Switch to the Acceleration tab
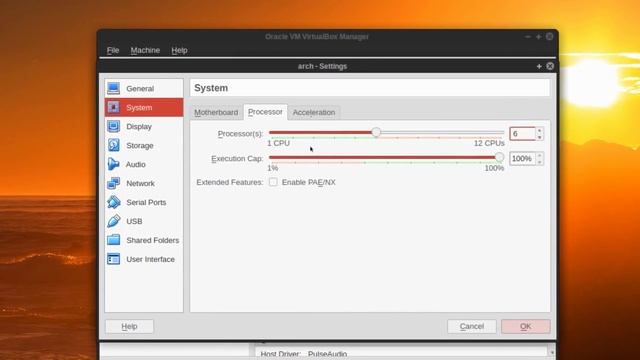Viewport: 640px width, 360px height. tap(314, 112)
